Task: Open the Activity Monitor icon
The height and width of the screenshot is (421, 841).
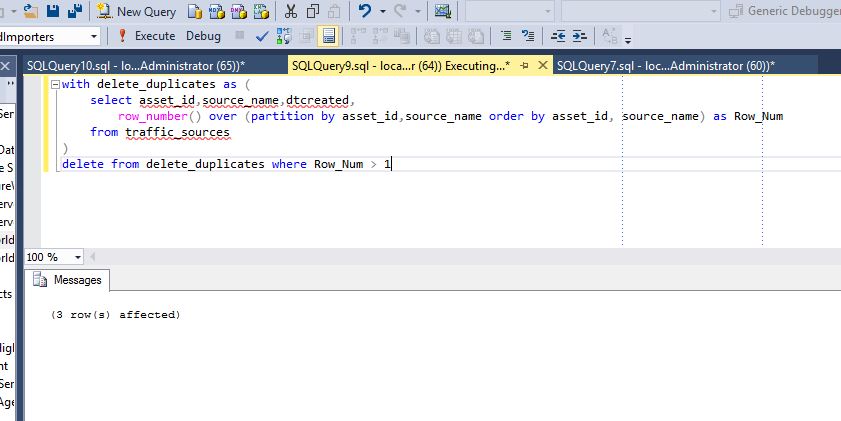Action: (x=442, y=11)
